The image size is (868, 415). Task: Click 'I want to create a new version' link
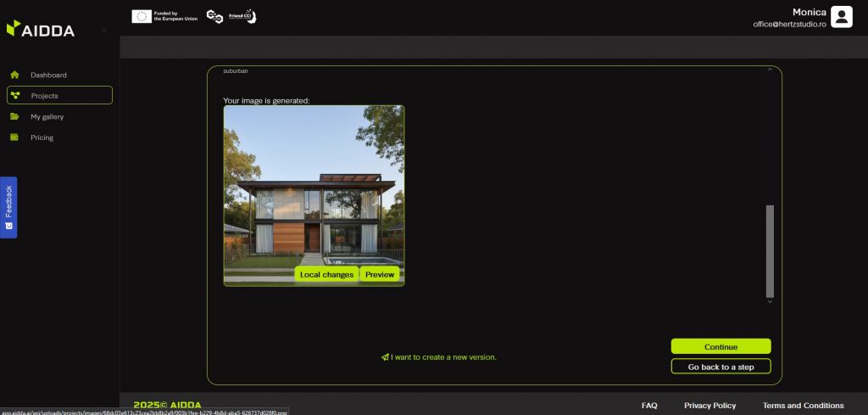point(439,357)
